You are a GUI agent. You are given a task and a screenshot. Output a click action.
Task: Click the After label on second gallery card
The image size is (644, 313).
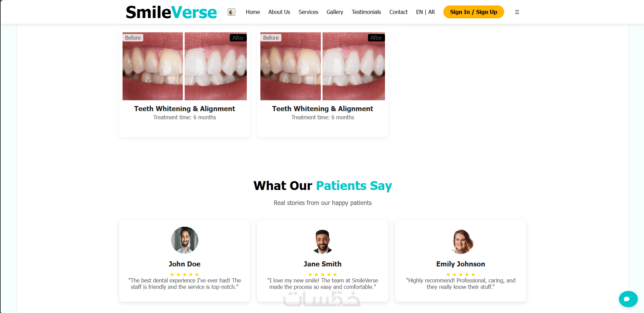tap(376, 38)
